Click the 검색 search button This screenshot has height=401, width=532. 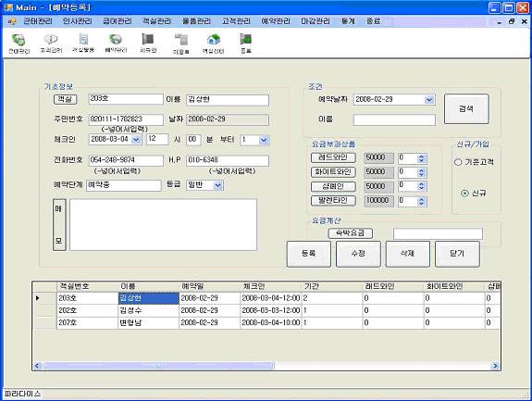pyautogui.click(x=466, y=109)
